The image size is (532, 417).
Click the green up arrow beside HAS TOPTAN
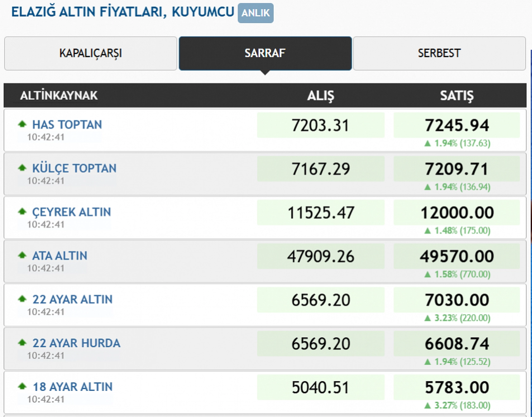(22, 124)
